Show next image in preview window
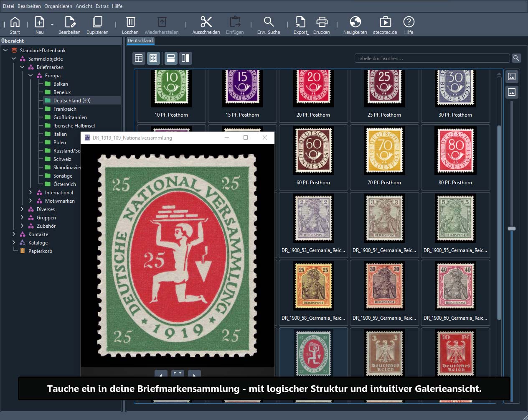528x420 pixels. (194, 374)
